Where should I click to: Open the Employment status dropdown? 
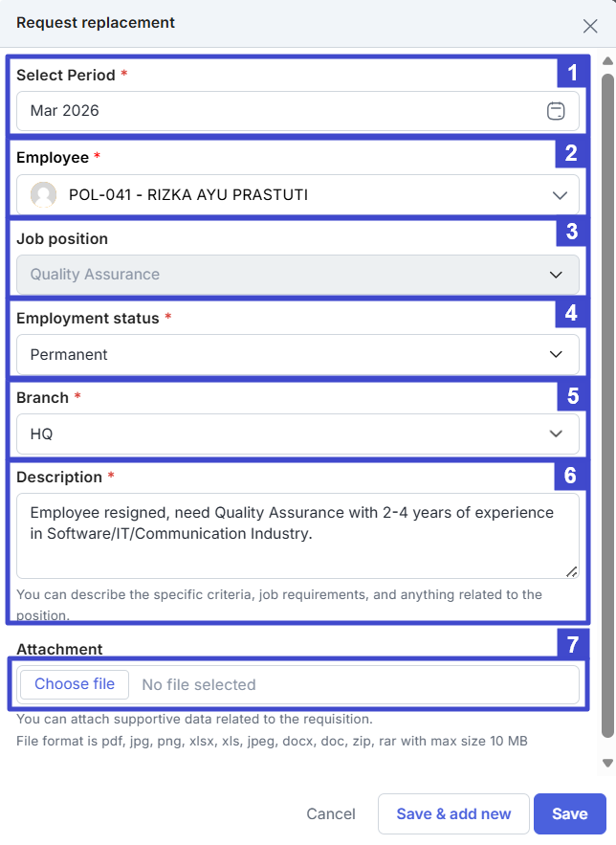click(297, 354)
